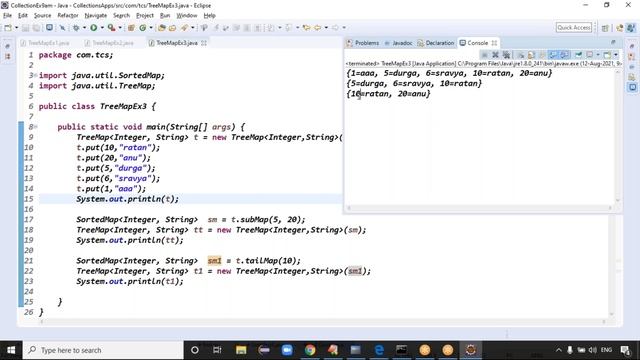Click the green Run button icon
Viewport: 640px width, 360px height.
(x=93, y=28)
